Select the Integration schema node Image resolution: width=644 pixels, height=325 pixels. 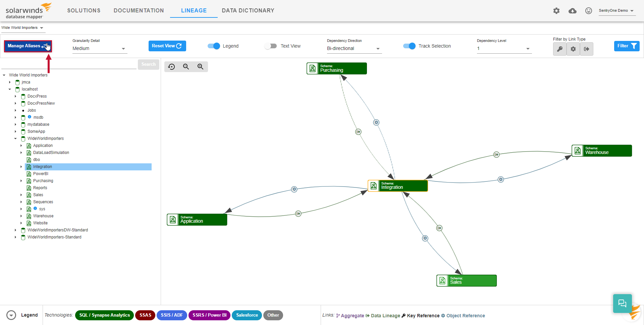[397, 186]
